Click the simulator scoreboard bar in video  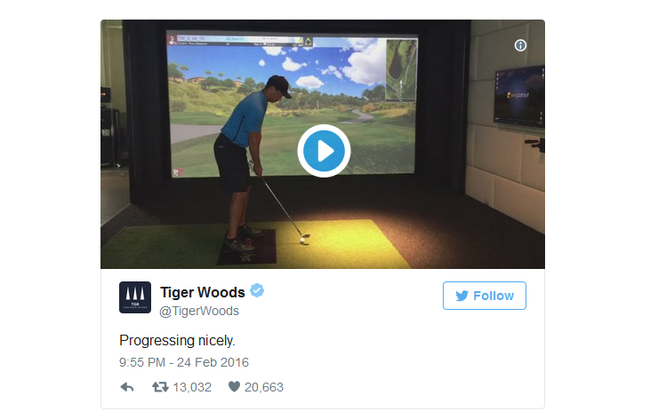coord(240,41)
